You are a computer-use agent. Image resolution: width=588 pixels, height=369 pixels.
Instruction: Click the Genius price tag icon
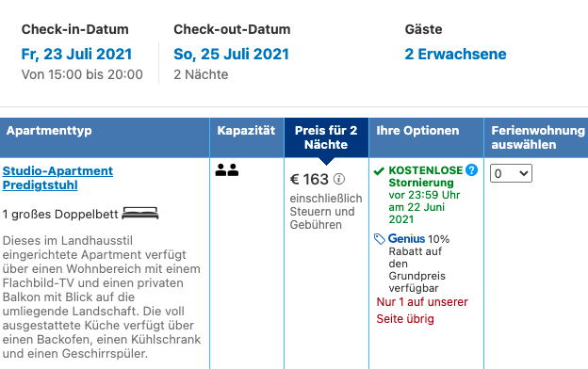click(380, 239)
